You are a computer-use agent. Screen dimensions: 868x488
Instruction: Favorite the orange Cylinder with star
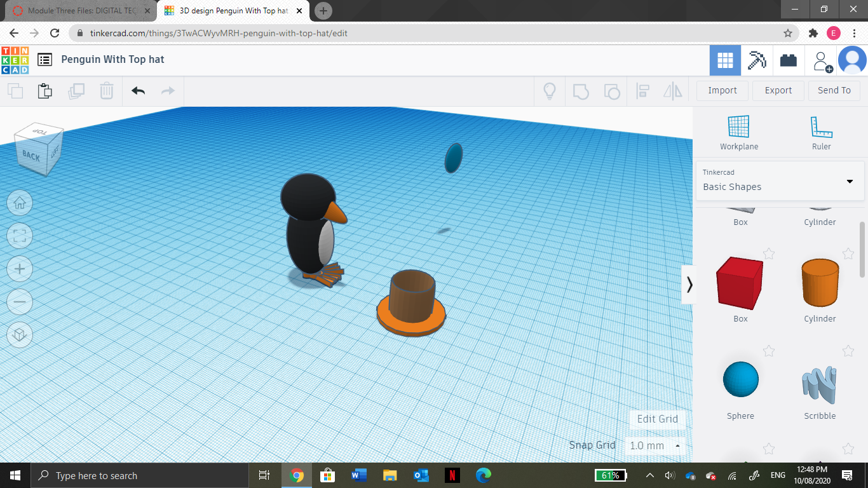(848, 254)
